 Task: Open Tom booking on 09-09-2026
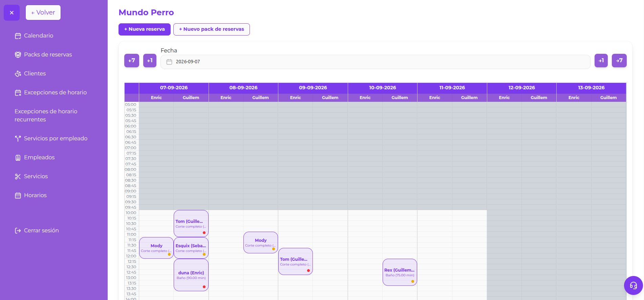tap(296, 261)
